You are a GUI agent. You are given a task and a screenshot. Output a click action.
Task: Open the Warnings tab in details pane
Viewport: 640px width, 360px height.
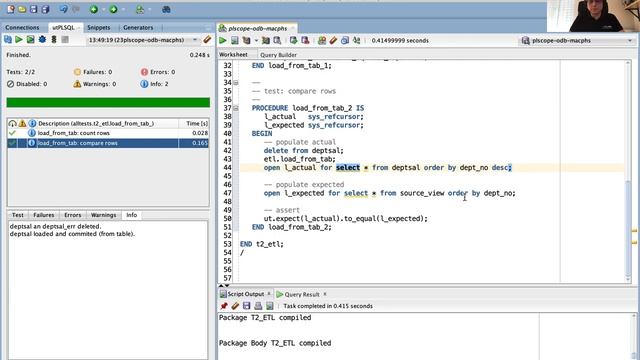coord(103,215)
